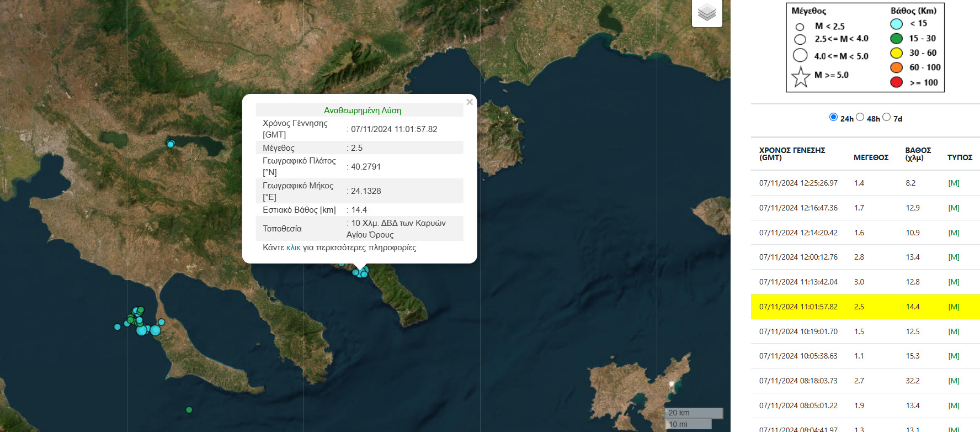980x432 pixels.
Task: Click the green earthquake marker in the southern sea
Action: pyautogui.click(x=189, y=410)
